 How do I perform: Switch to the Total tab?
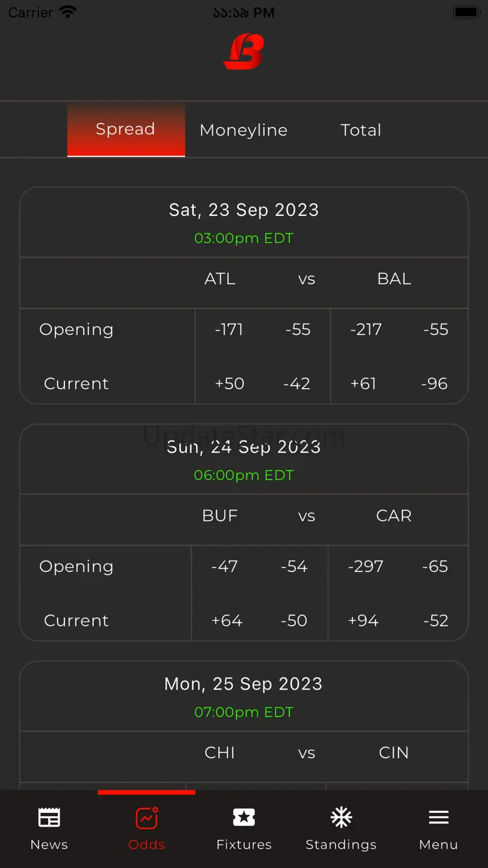(x=361, y=130)
